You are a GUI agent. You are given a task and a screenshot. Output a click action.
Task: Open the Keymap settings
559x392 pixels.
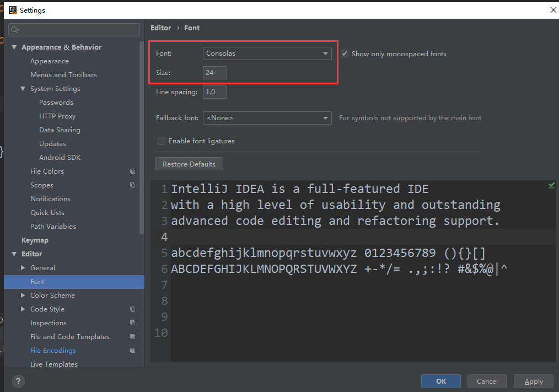pos(35,240)
